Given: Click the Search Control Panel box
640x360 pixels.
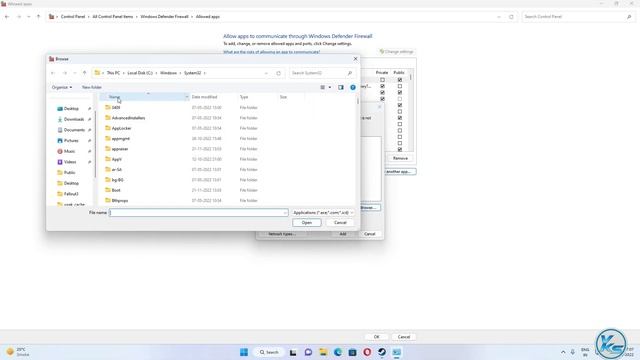Looking at the screenshot, I should tap(578, 17).
